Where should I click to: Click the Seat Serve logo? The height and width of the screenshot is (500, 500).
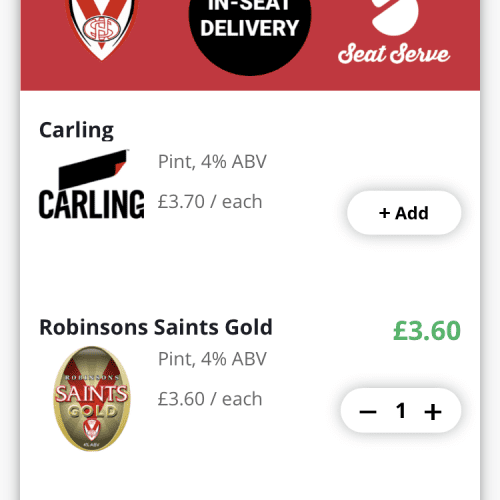pyautogui.click(x=394, y=32)
